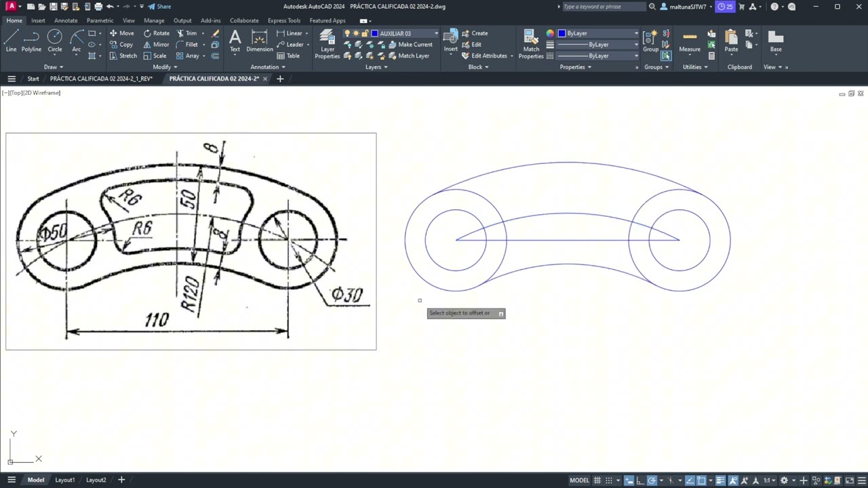Click the Edit Attributes button
868x488 pixels.
coord(484,56)
